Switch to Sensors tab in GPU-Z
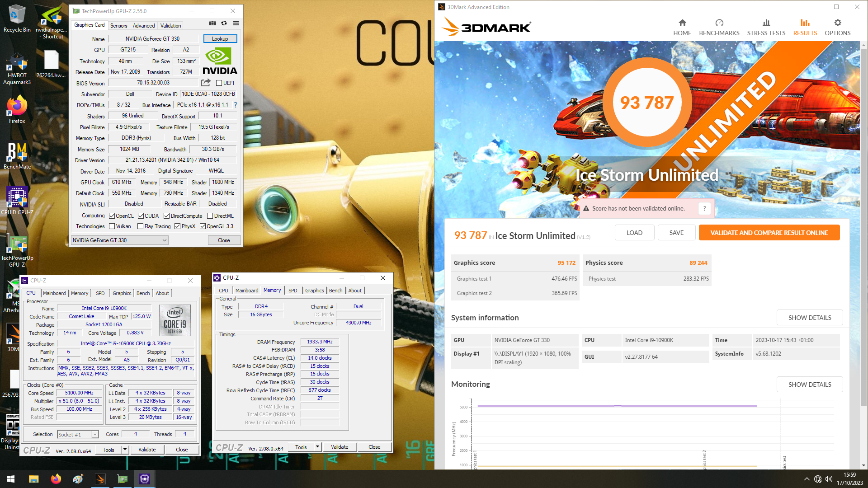Image resolution: width=868 pixels, height=488 pixels. click(118, 26)
